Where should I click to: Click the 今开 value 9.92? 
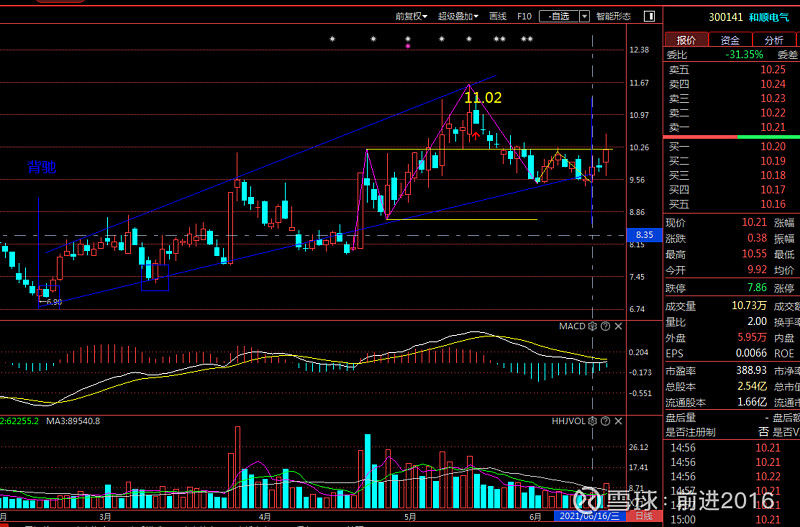(x=757, y=269)
